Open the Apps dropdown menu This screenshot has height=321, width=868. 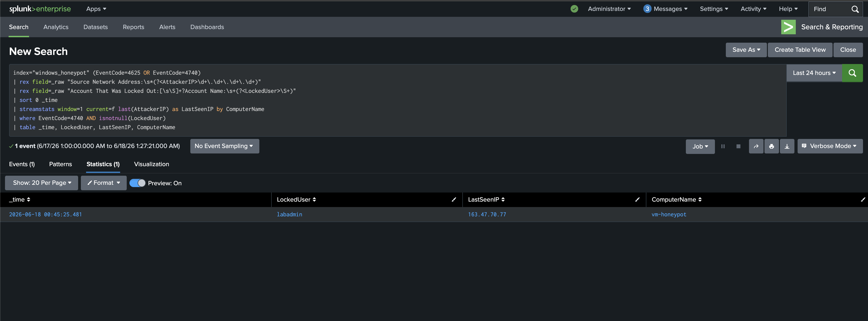[96, 9]
